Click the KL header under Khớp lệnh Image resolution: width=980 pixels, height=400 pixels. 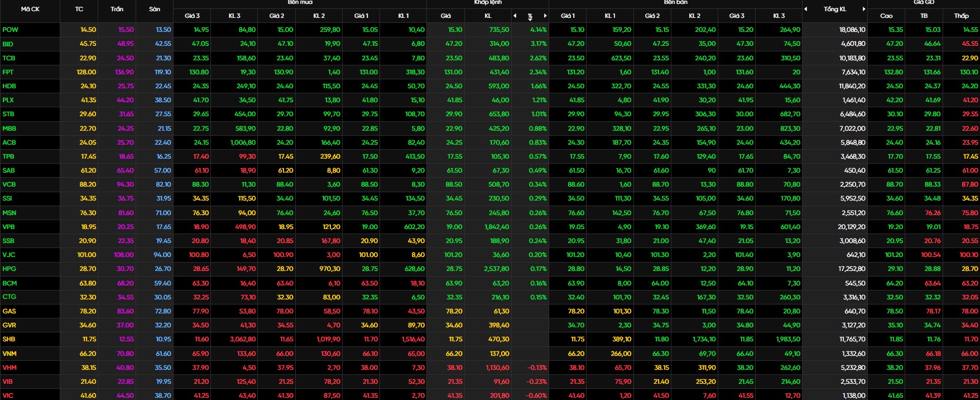tap(488, 16)
